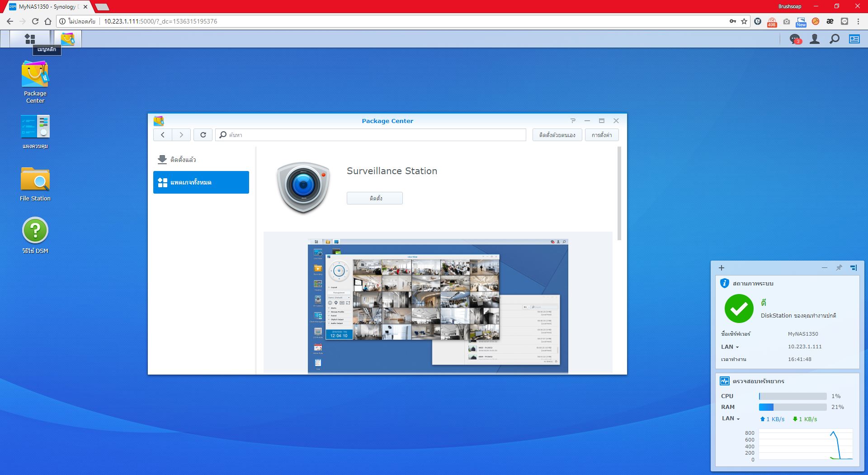This screenshot has width=868, height=475.
Task: Click the system health info icon
Action: tap(724, 283)
